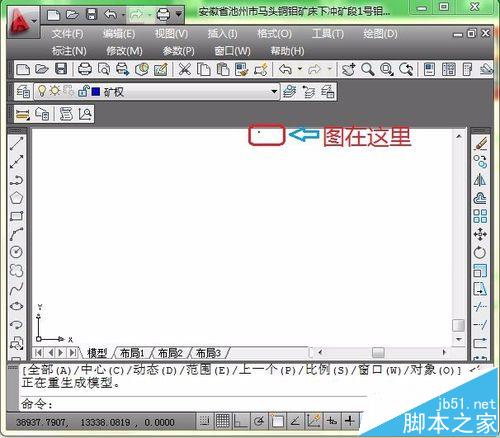Click the Copy icon in standard toolbar
Screen dimensions: 500x438
[204, 69]
